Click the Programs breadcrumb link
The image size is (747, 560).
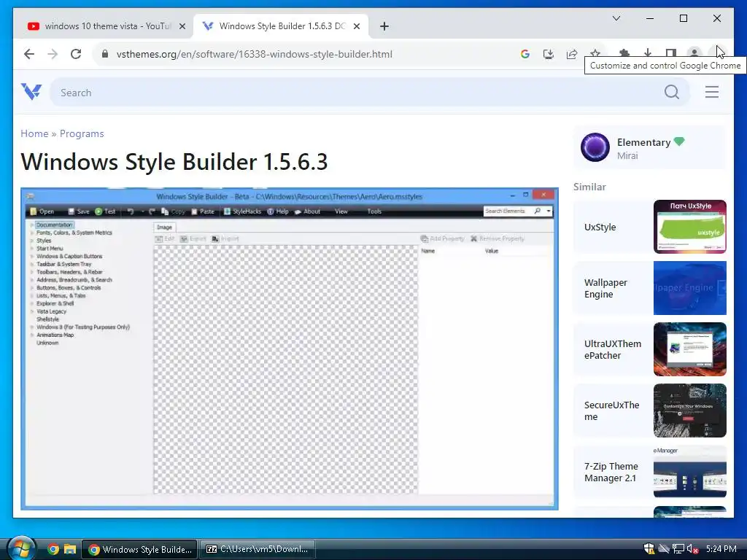(82, 133)
